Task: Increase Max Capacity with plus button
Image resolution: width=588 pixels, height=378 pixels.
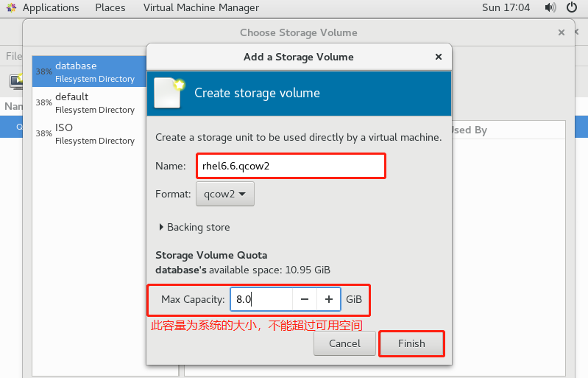Action: click(328, 300)
